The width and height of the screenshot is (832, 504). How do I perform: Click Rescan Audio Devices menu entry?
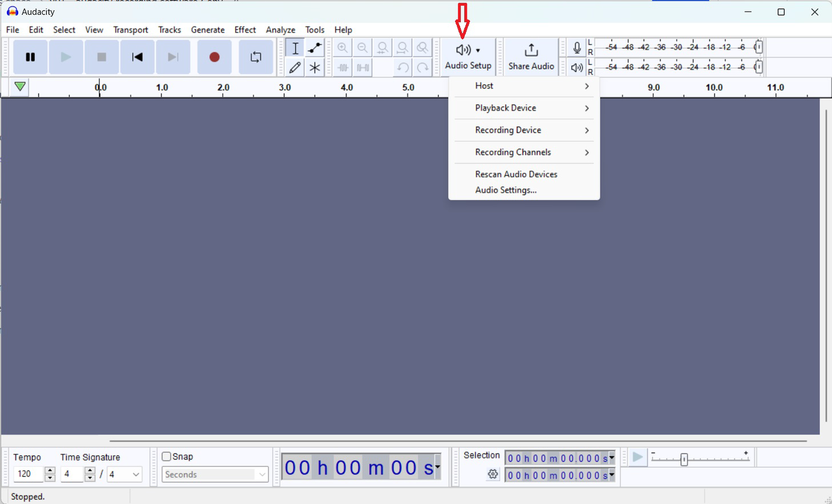pos(516,174)
